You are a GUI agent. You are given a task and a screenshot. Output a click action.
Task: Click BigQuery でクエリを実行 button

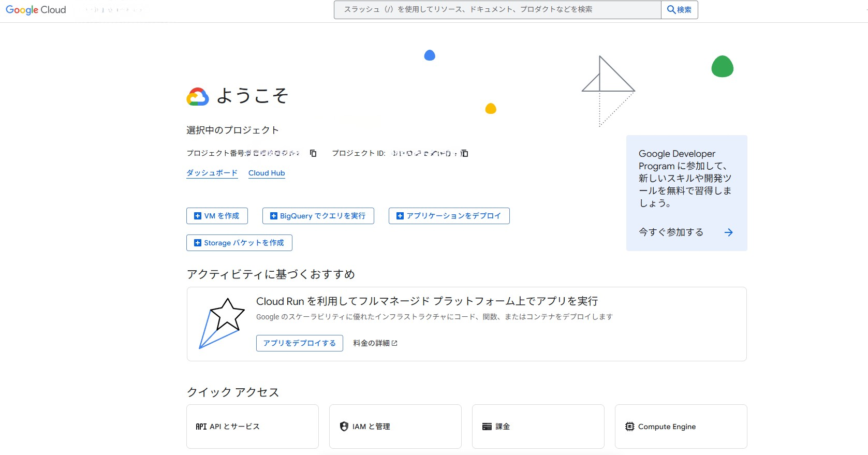coord(318,216)
